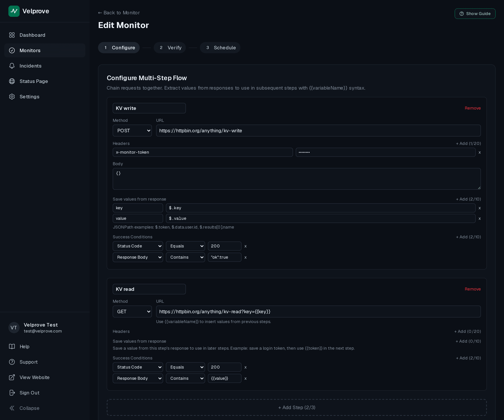Remove the {{value}} condition row
Image resolution: width=504 pixels, height=420 pixels.
[245, 379]
